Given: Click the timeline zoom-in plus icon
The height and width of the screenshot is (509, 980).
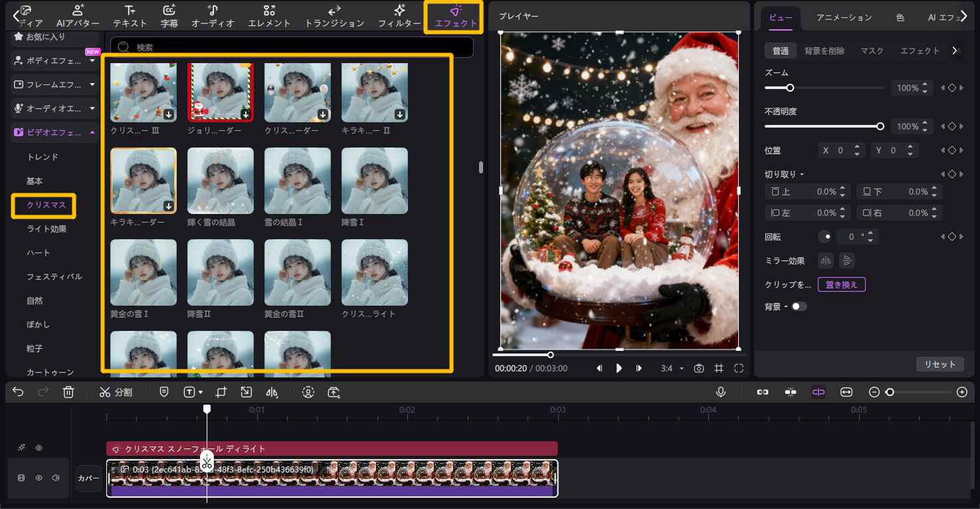Looking at the screenshot, I should (x=961, y=392).
